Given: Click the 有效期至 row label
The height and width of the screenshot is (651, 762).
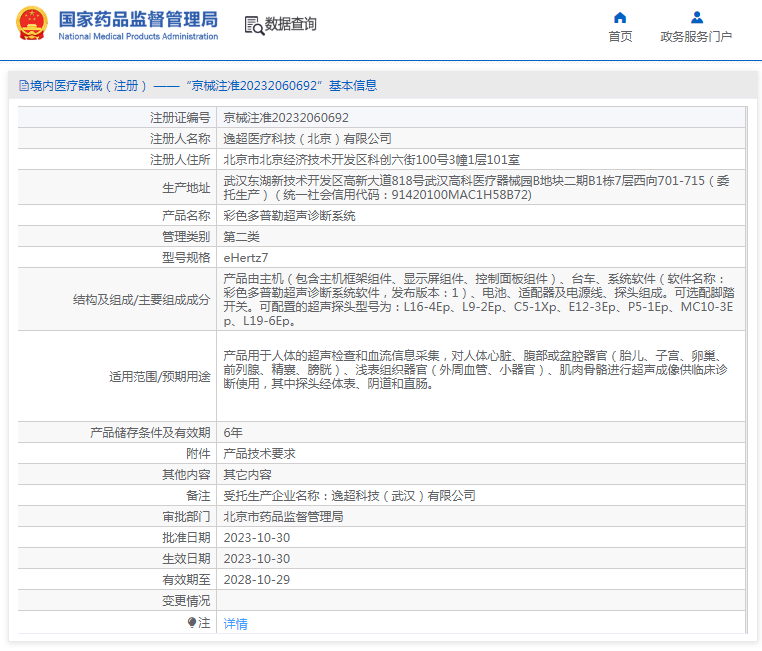Looking at the screenshot, I should 186,579.
